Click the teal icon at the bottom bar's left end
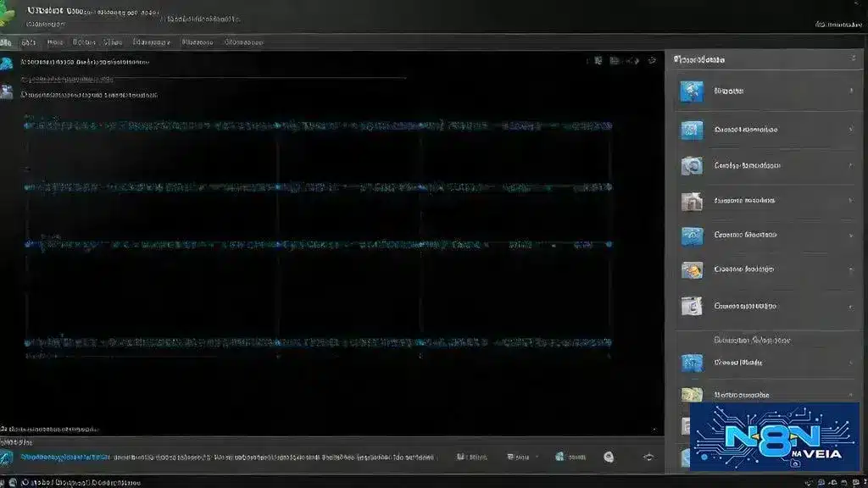This screenshot has width=868, height=488. pos(7,457)
